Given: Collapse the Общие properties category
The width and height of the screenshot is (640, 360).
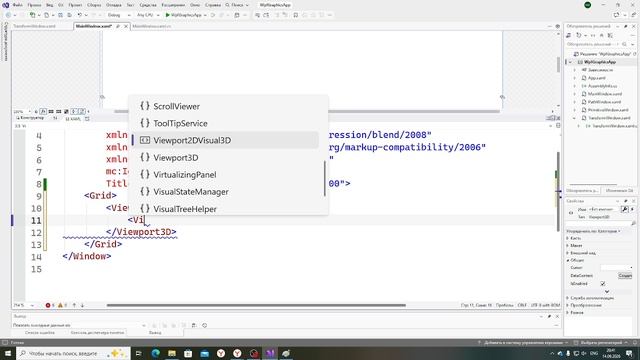Looking at the screenshot, I should [x=568, y=260].
